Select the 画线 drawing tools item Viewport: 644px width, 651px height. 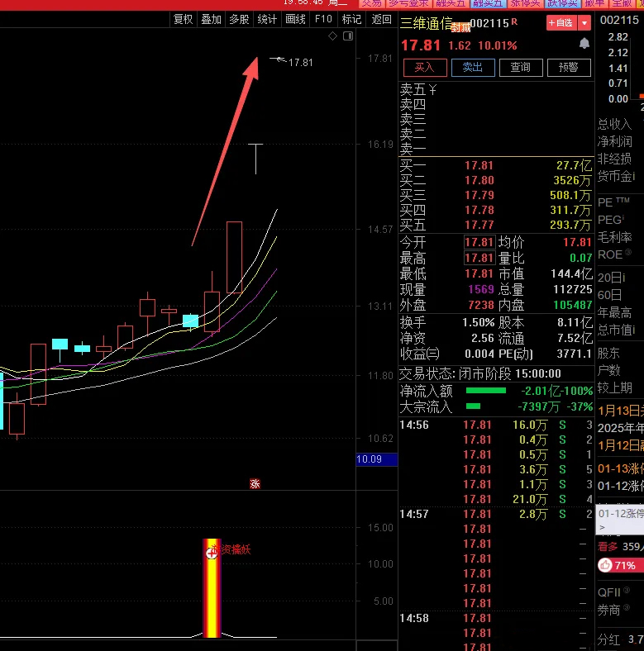pyautogui.click(x=295, y=19)
